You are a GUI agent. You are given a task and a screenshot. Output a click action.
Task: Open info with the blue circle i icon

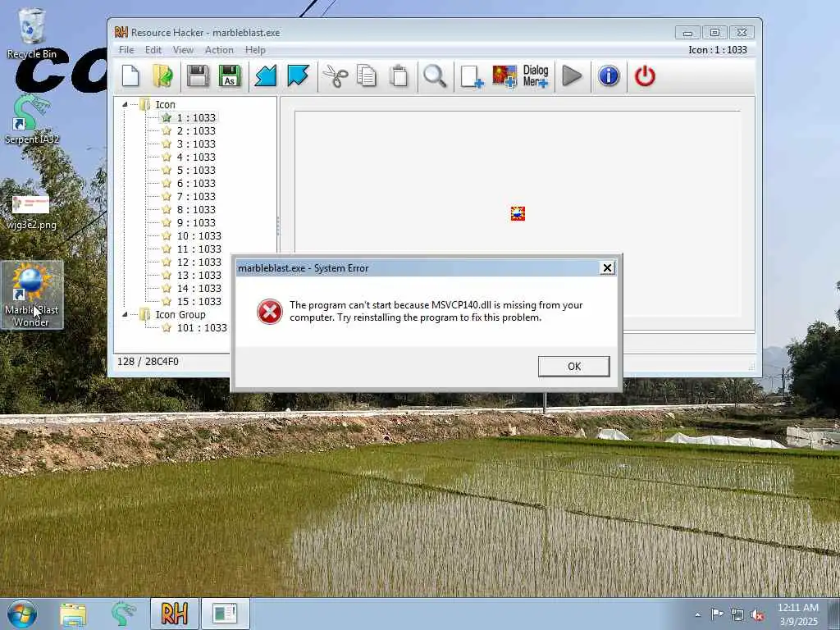(609, 76)
